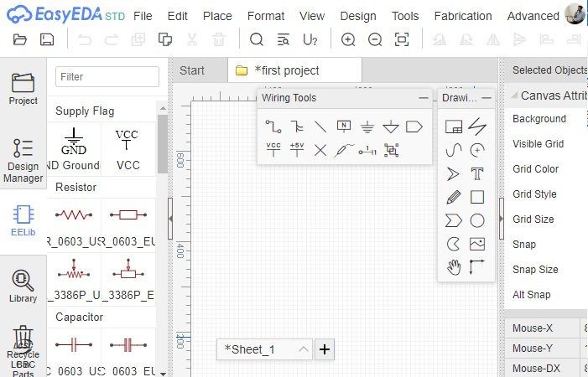Select the GND Ground supply flag symbol
The width and height of the screenshot is (588, 377).
[x=74, y=149]
